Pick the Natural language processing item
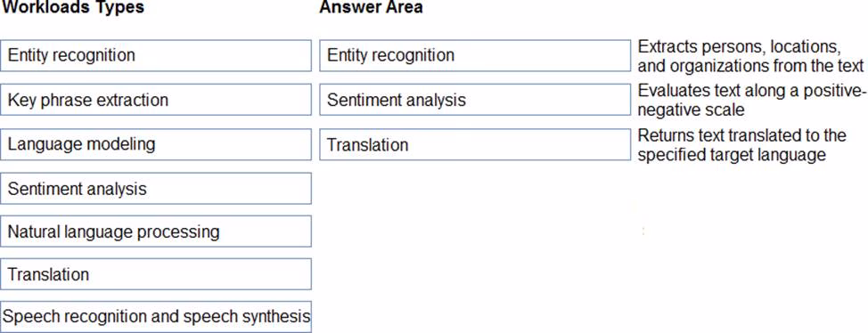This screenshot has height=333, width=868. tap(156, 231)
